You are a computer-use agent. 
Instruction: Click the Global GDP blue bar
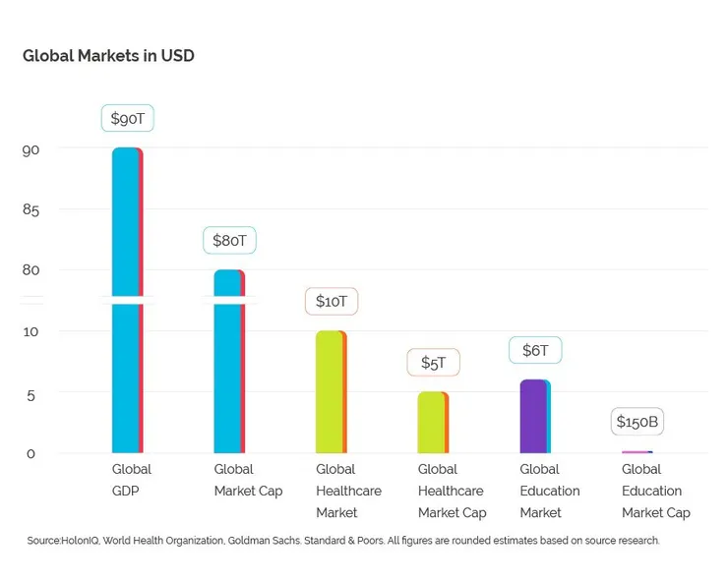coord(127,295)
